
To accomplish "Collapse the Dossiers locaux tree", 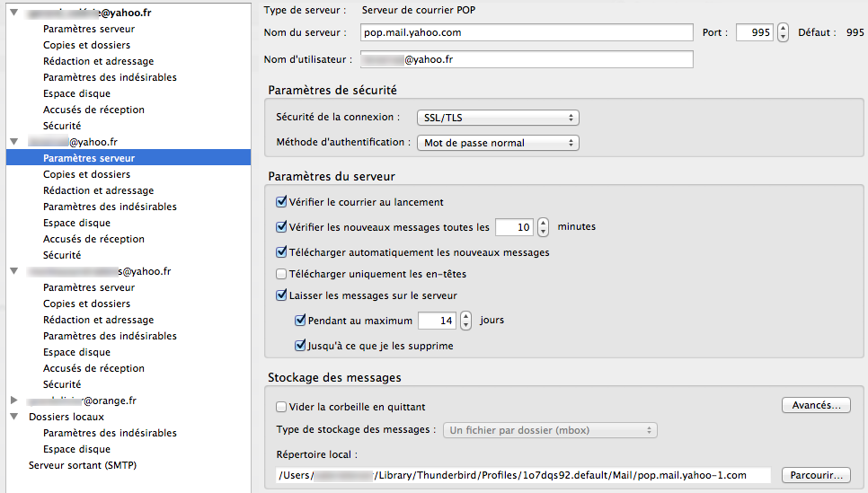I will [x=13, y=417].
